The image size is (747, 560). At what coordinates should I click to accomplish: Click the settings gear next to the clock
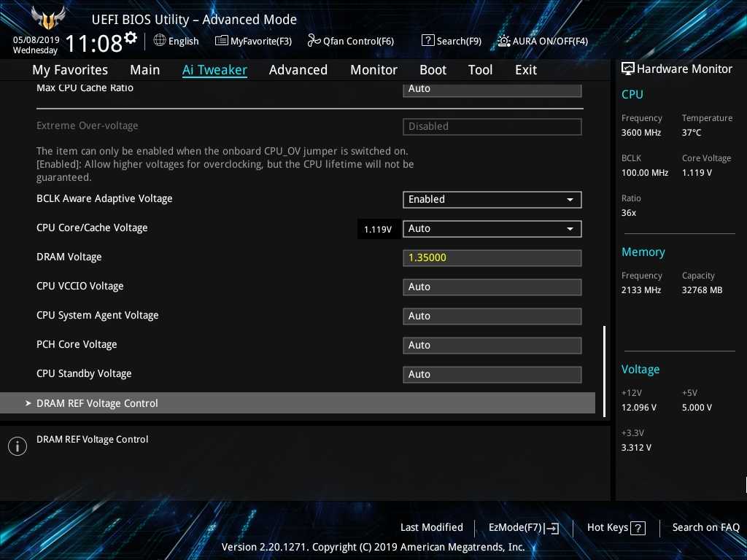tap(131, 37)
